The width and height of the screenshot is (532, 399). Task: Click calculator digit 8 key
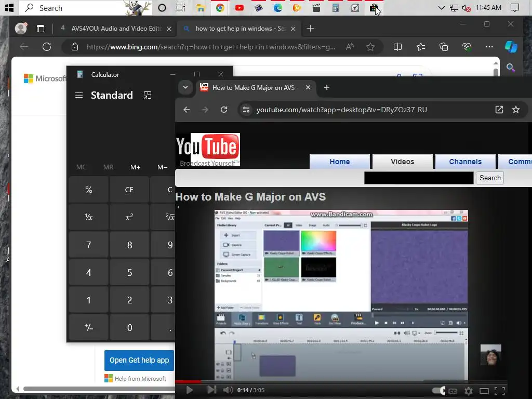coord(129,245)
